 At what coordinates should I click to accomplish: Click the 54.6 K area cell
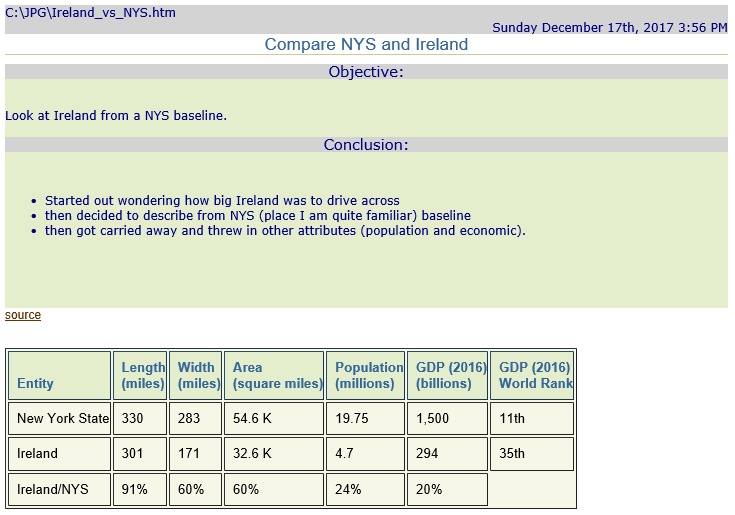(274, 418)
